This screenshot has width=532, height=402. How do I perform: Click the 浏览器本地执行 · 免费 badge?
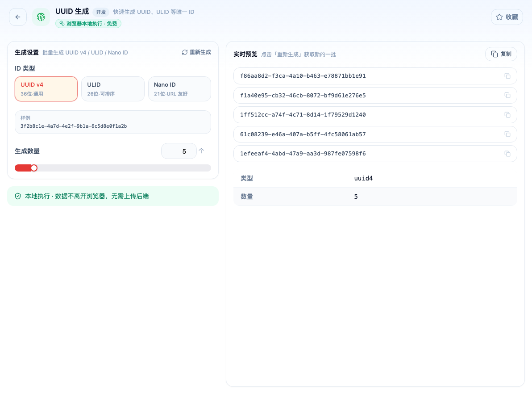(x=88, y=23)
